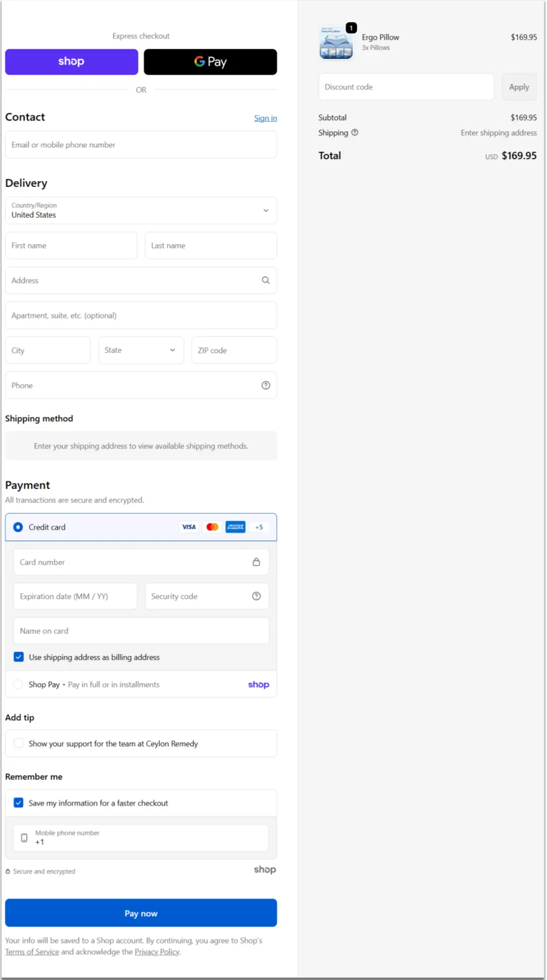Click the First name field
Image resolution: width=547 pixels, height=980 pixels.
pos(71,245)
